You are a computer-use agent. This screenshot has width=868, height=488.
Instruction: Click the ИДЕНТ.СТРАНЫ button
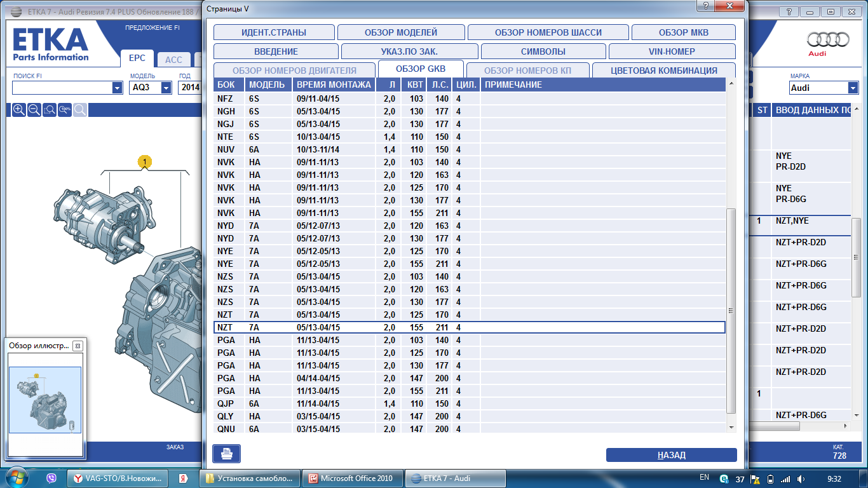274,32
